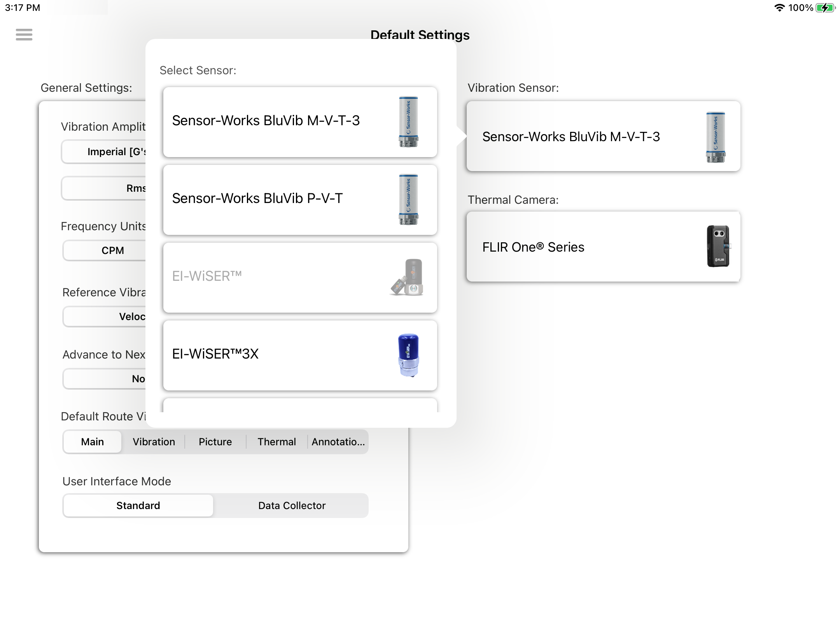840x630 pixels.
Task: Open the FLIR One® Series thermal camera selector
Action: coord(603,247)
